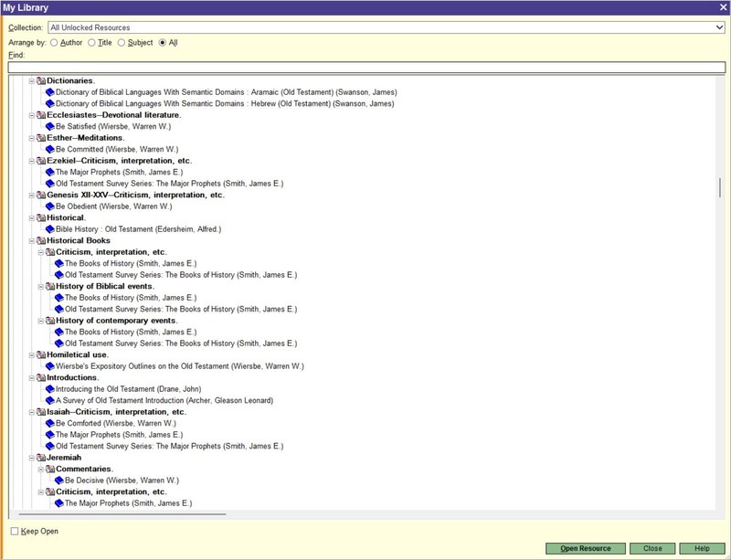Enable the Keep Open checkbox

click(15, 531)
